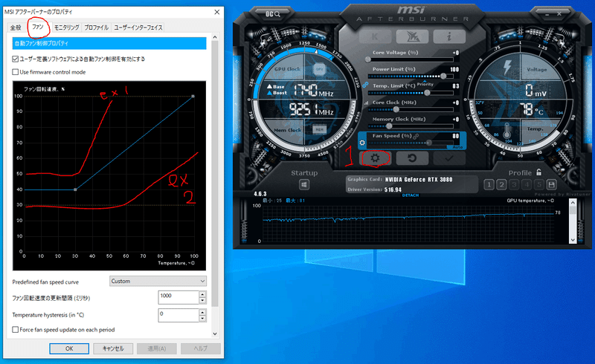Click properties dialog scrollbar up arrow
Image resolution: width=595 pixels, height=364 pixels.
[215, 37]
